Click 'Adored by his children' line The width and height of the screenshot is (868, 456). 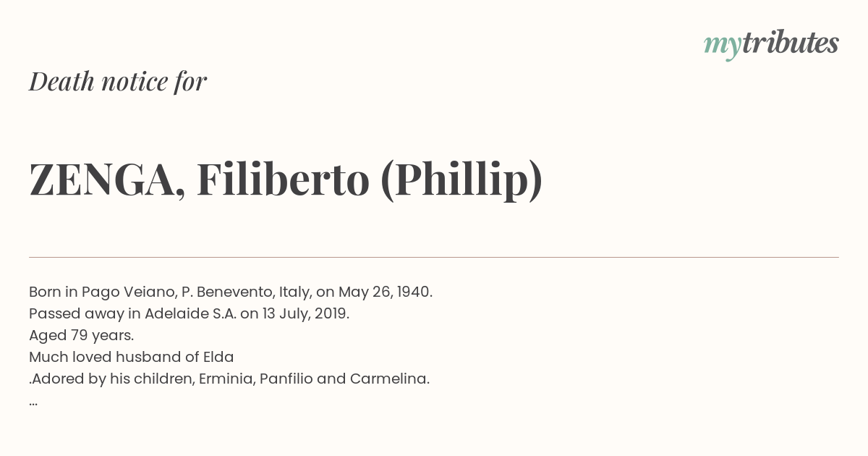point(229,379)
